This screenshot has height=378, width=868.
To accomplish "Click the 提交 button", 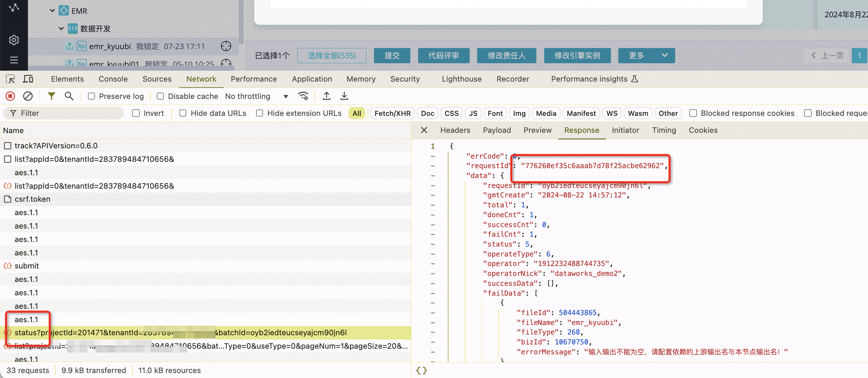I will (392, 55).
